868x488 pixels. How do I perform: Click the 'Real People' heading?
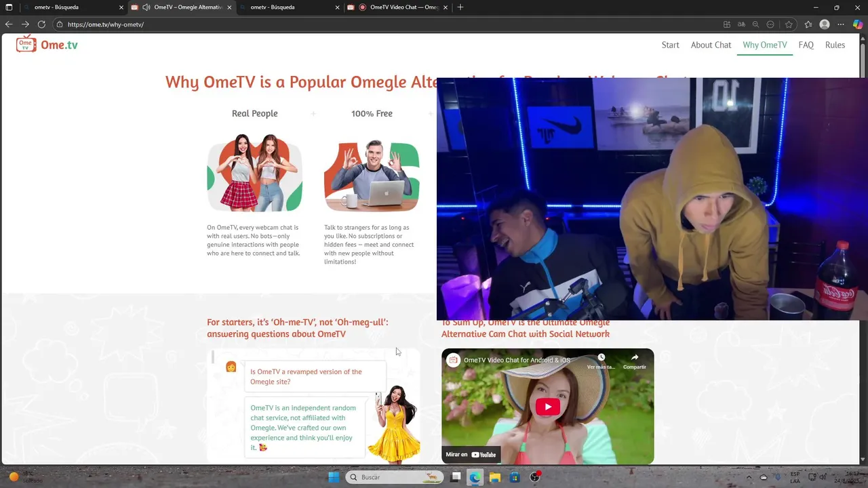[x=255, y=113]
